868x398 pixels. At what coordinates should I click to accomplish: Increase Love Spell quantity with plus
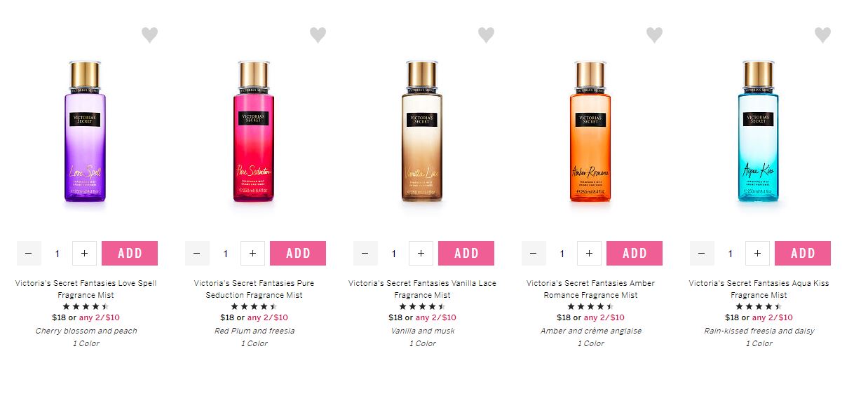tap(84, 253)
